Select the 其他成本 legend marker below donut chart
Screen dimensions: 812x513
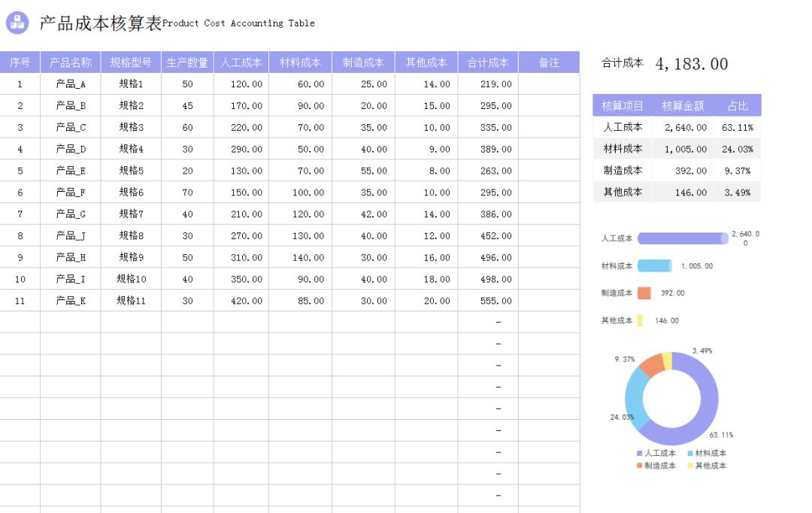coord(690,466)
